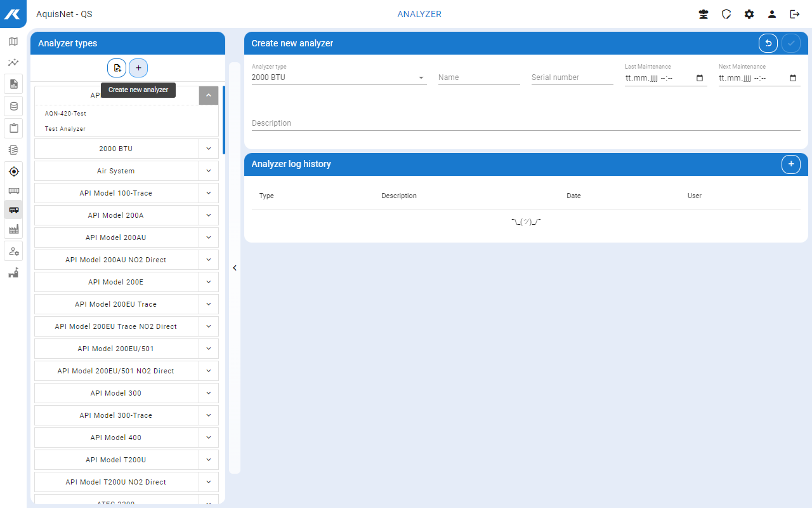Click the shield edit icon in header
Screen dimensions: 812x508
[x=726, y=14]
